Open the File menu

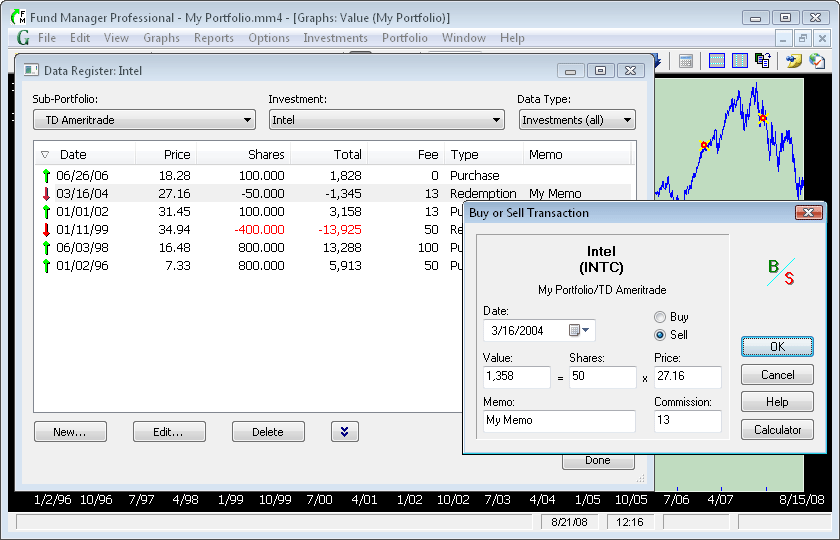[x=47, y=38]
